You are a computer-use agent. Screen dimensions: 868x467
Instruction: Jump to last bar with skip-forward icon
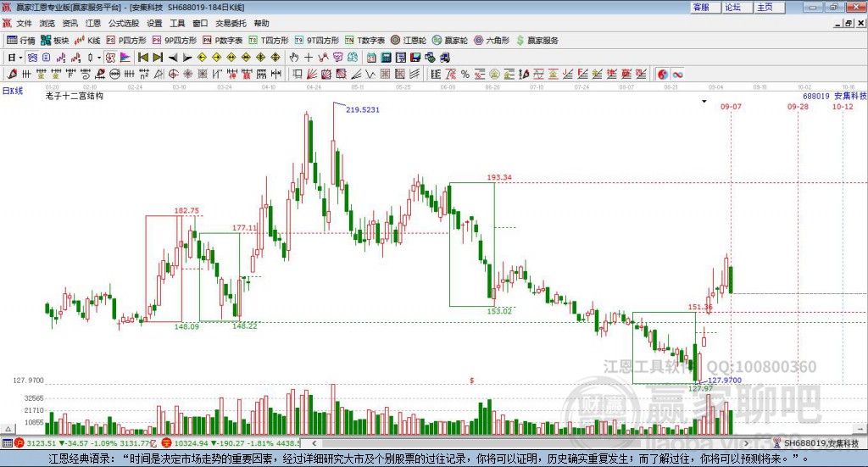click(x=158, y=58)
